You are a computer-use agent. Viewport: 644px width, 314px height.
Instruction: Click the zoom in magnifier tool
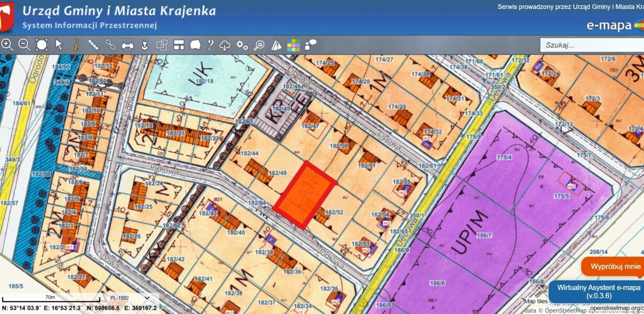click(x=7, y=45)
